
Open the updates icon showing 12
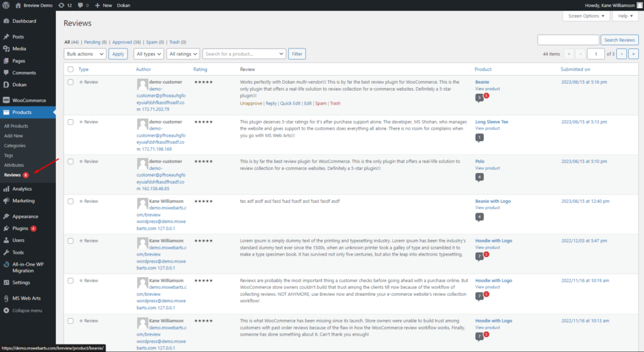[62, 5]
